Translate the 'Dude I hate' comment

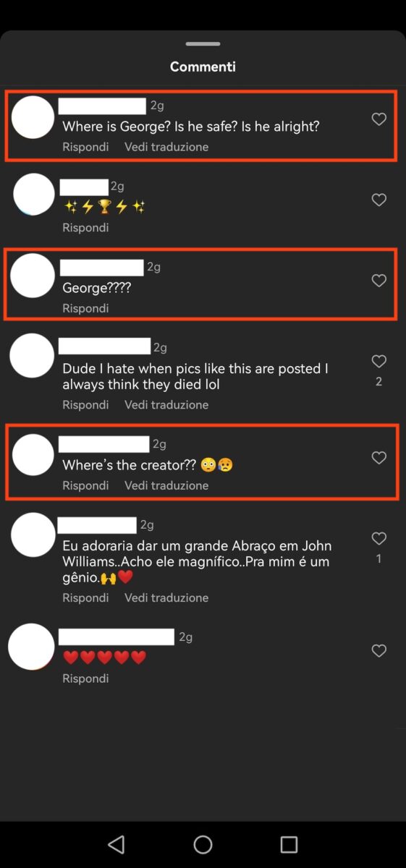[166, 405]
